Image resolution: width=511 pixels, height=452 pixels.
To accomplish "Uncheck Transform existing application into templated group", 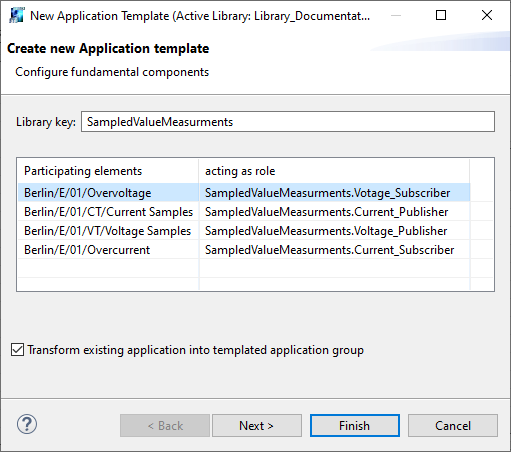I will (x=17, y=350).
